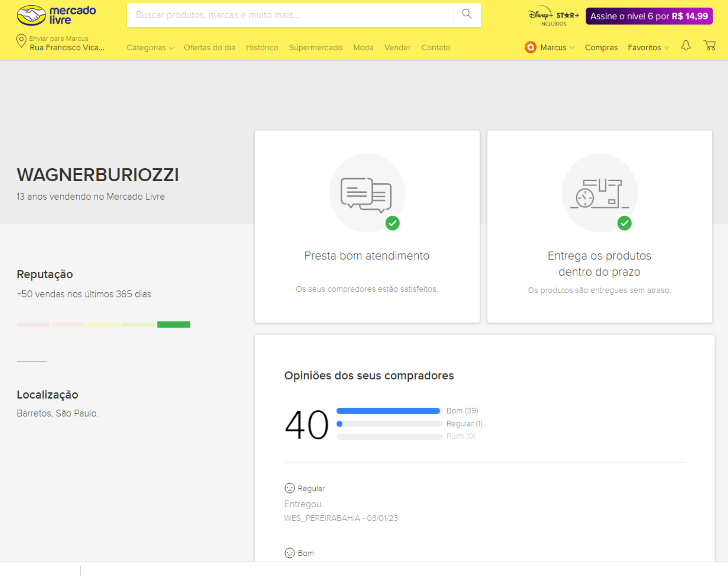Viewport: 728px width, 576px height.
Task: Focus the product search field
Action: tap(290, 15)
